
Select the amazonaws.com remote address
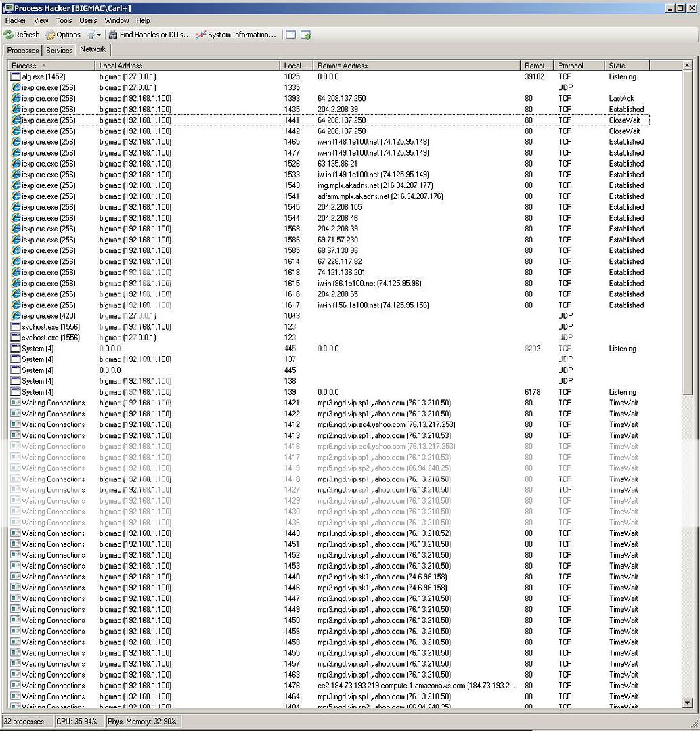click(416, 686)
